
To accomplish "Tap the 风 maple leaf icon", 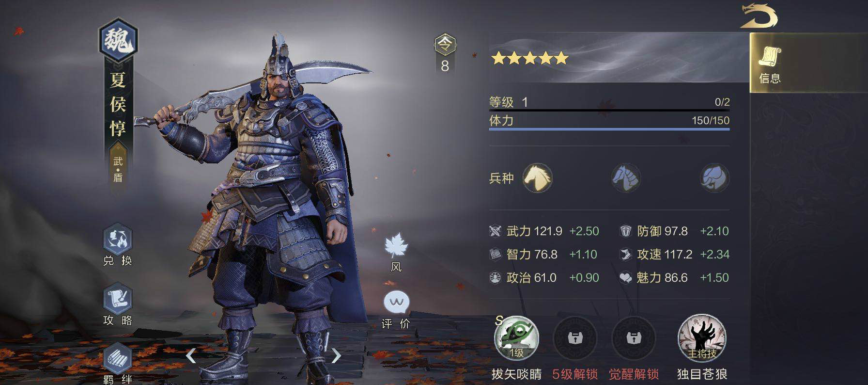I will coord(396,245).
